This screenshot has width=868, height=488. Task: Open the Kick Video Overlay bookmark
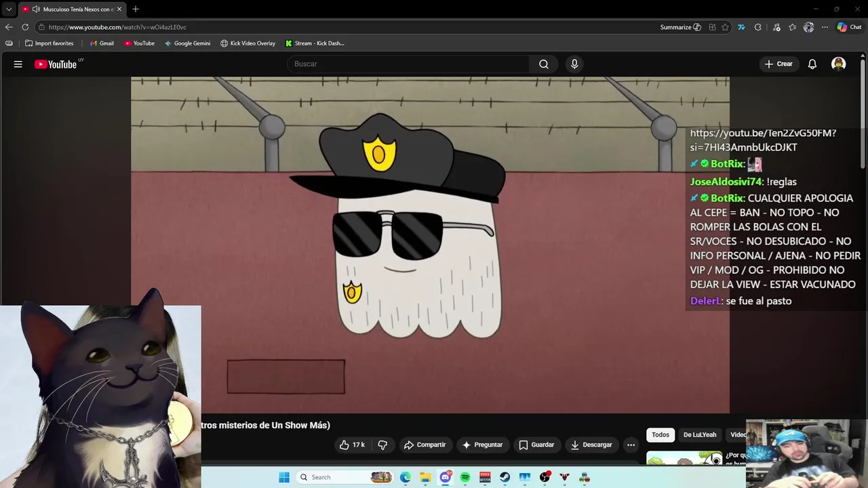248,43
